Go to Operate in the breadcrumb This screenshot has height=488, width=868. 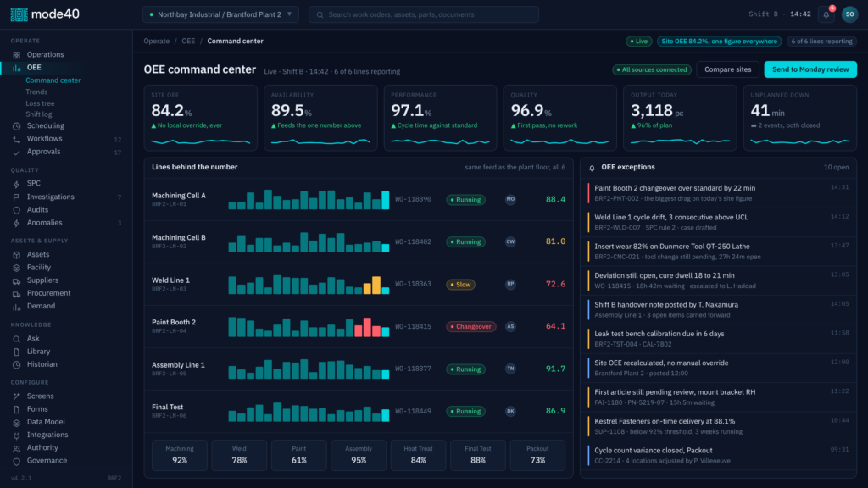(x=157, y=41)
